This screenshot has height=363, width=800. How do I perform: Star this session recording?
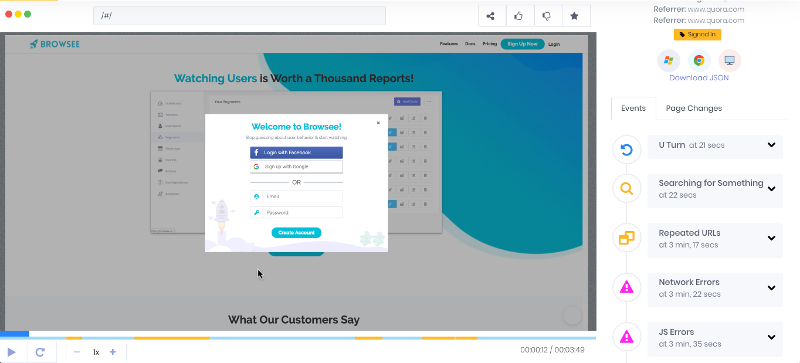tap(574, 16)
